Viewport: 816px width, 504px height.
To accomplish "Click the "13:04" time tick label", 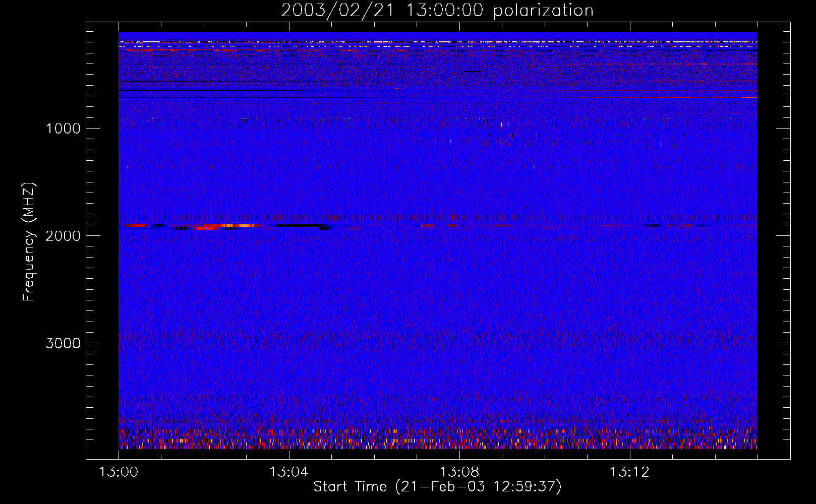I will tap(288, 472).
